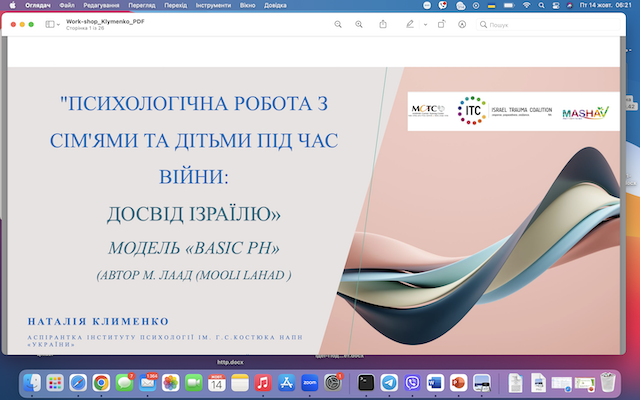
Task: Open the input language flag menu
Action: click(489, 5)
